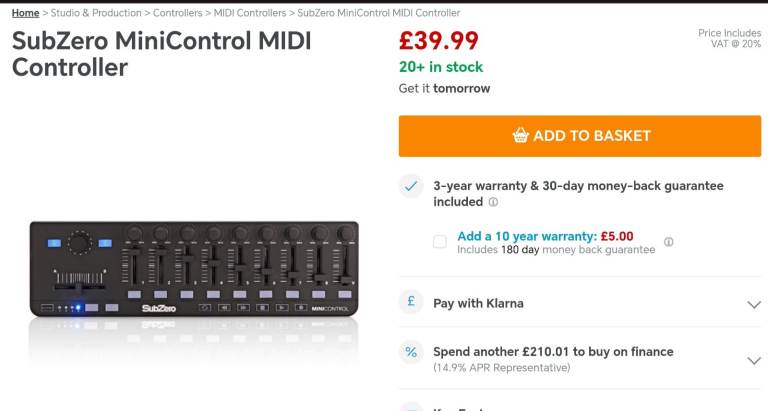Click info icon beside 3-year warranty text
This screenshot has width=768, height=411.
pyautogui.click(x=493, y=202)
